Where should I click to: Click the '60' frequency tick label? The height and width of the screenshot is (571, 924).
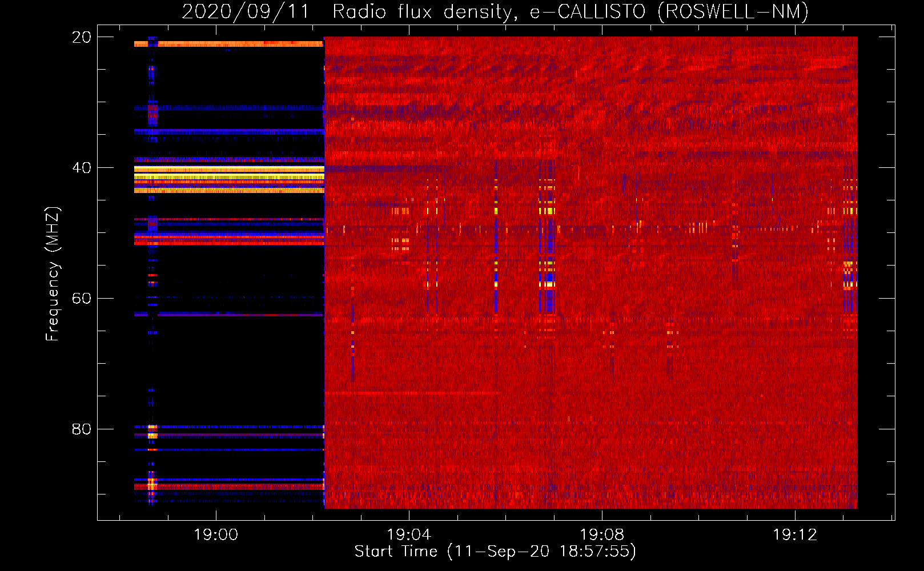coord(81,299)
